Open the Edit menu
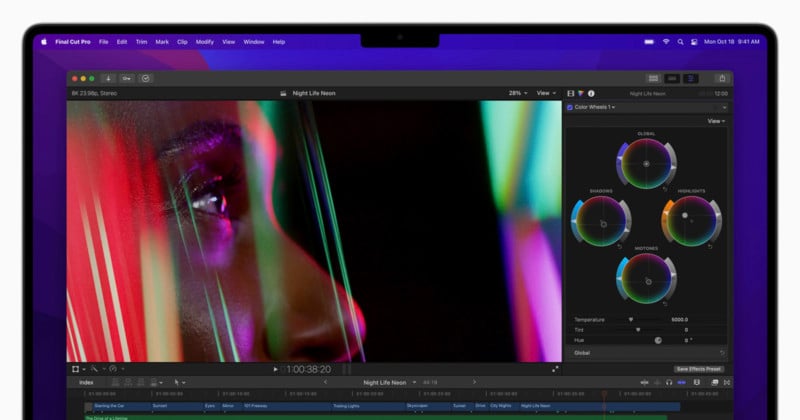The image size is (800, 420). (x=122, y=42)
